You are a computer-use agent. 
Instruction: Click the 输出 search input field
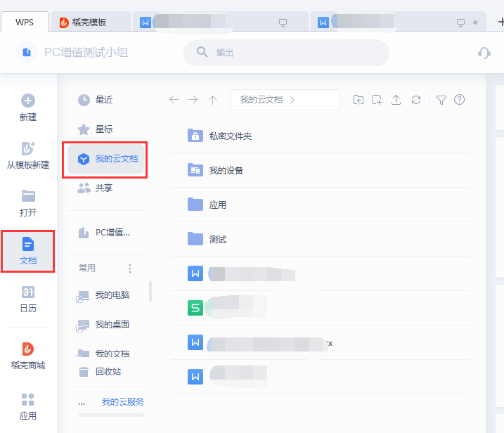click(x=287, y=53)
